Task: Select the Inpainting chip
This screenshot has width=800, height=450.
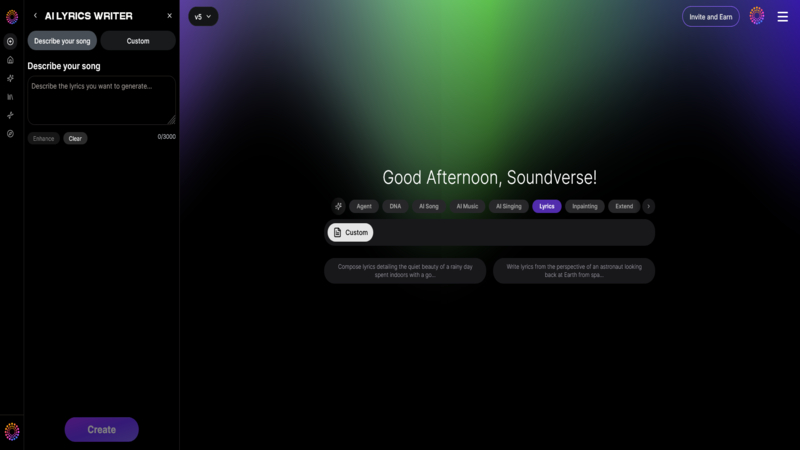Action: [x=584, y=206]
